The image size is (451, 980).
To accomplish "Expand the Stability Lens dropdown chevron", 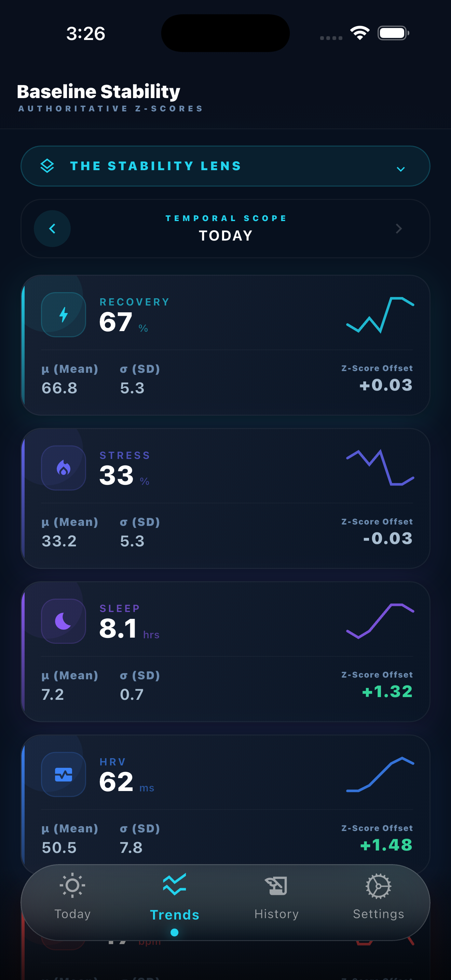I will (x=400, y=169).
